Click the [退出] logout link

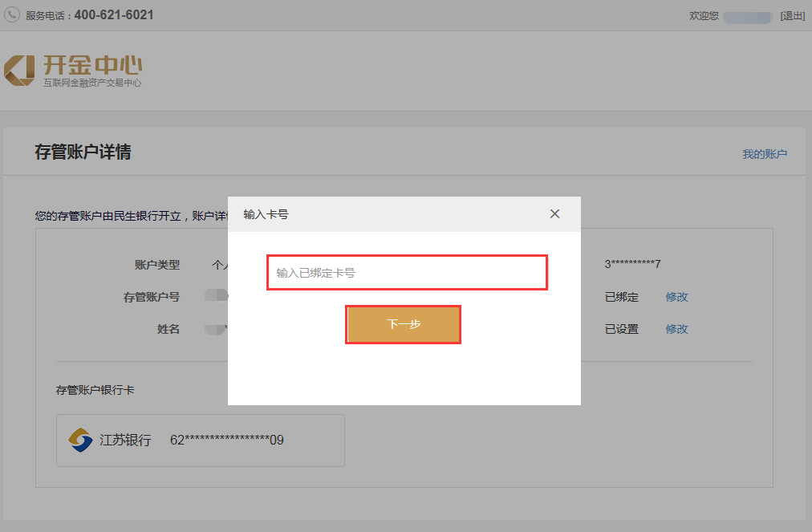coord(792,16)
